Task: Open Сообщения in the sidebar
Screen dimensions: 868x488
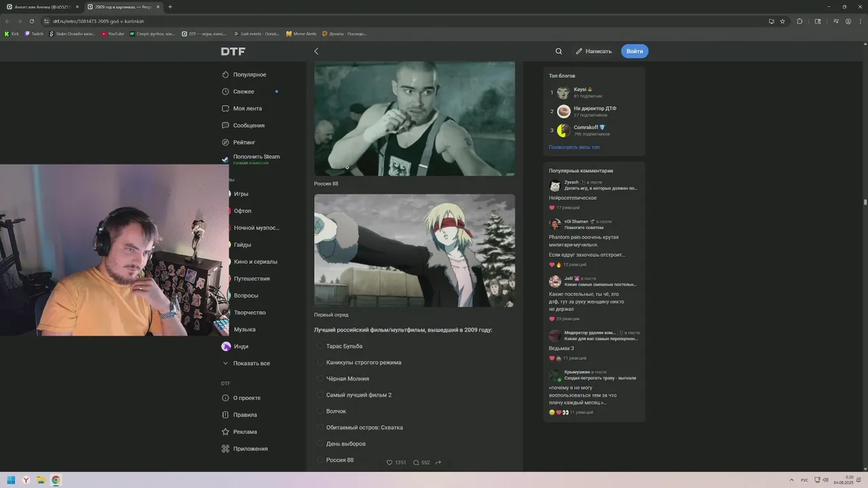Action: click(x=243, y=125)
